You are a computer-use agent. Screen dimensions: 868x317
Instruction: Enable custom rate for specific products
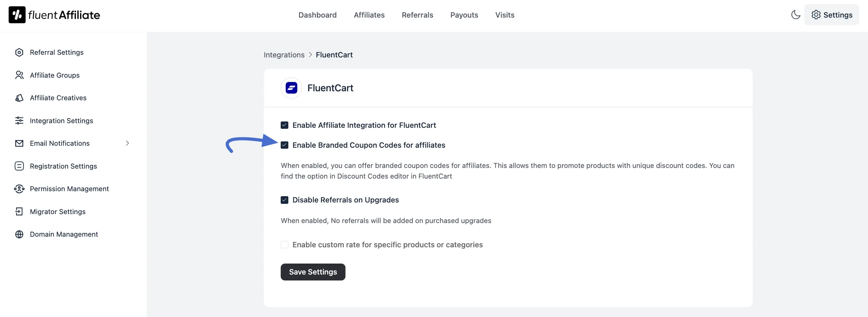(284, 245)
